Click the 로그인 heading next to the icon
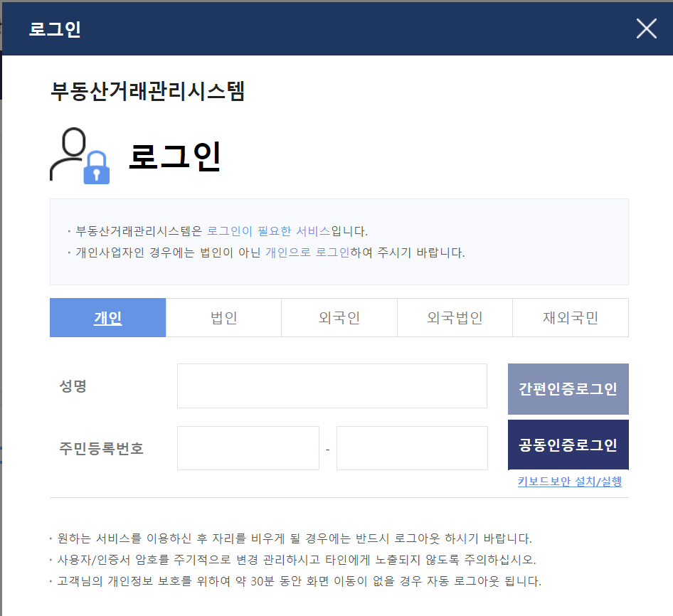Screen dimensions: 673x616 (174, 156)
